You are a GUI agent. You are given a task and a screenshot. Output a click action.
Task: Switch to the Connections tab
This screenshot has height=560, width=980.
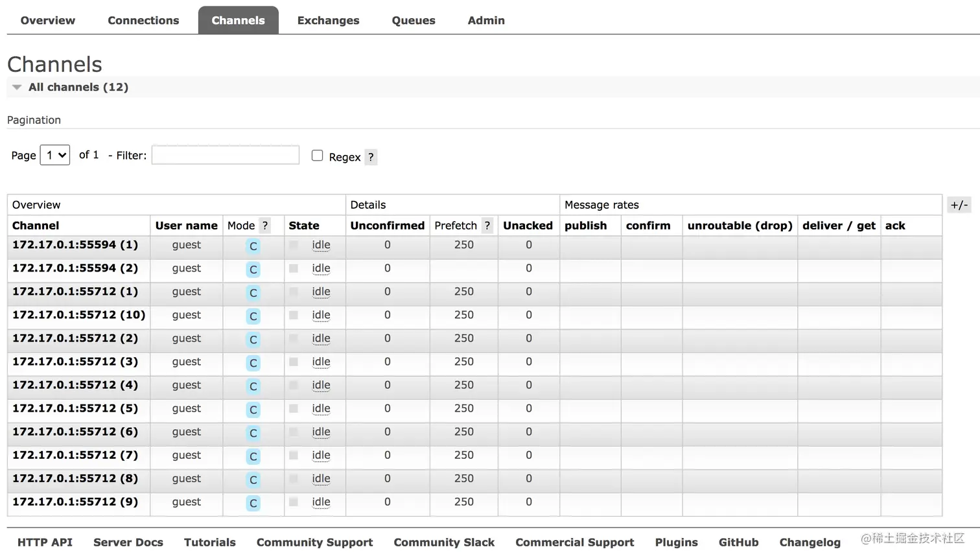(143, 20)
